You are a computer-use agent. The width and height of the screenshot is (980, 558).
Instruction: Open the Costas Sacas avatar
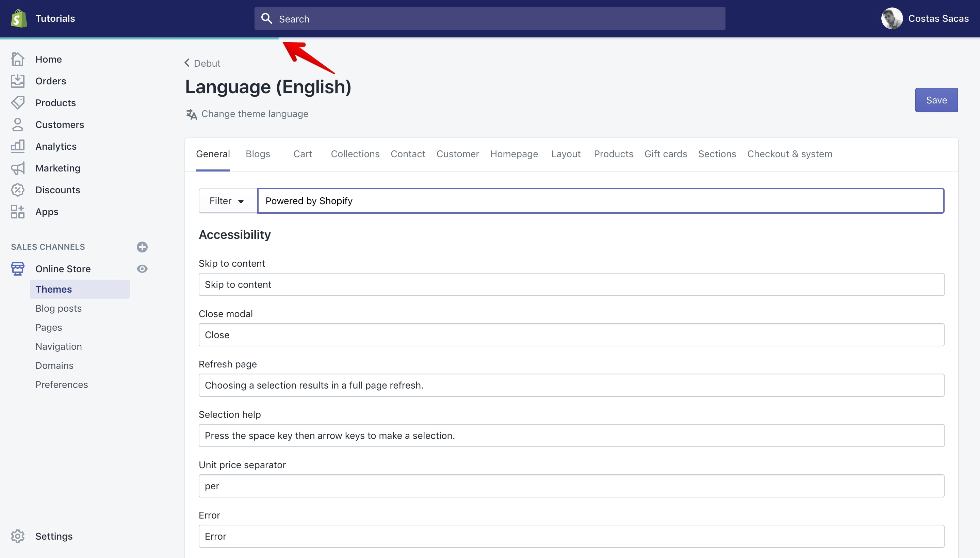tap(892, 18)
